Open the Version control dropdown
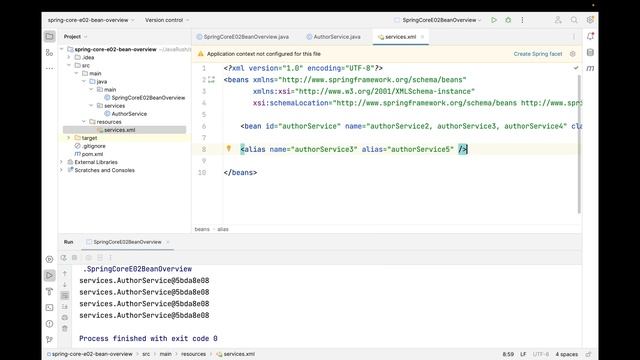This screenshot has height=360, width=640. (167, 20)
